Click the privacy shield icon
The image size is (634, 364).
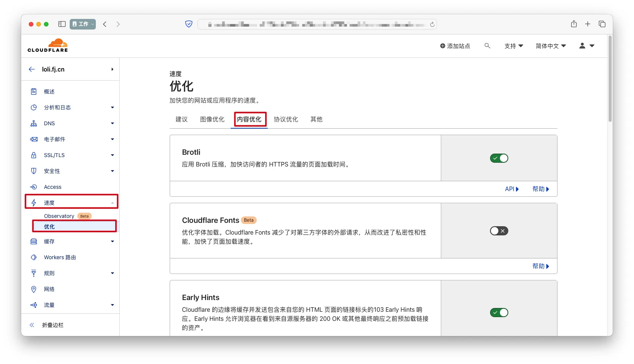tap(189, 24)
